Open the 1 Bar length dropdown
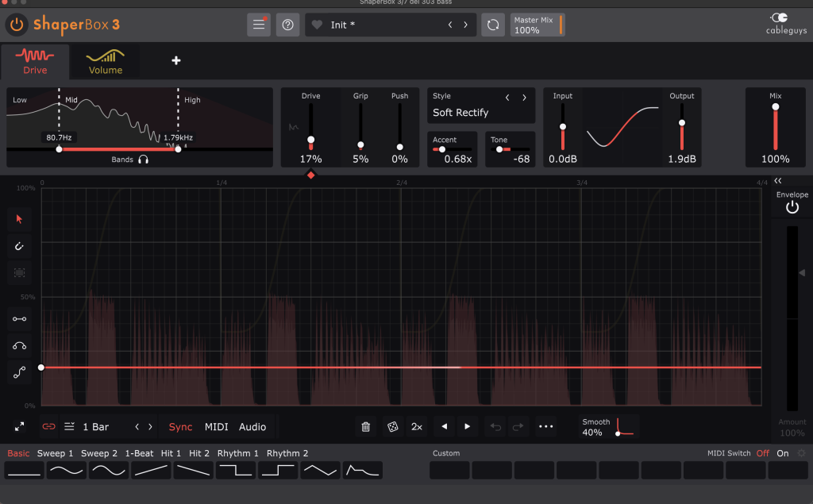Image resolution: width=813 pixels, height=504 pixels. click(x=96, y=427)
